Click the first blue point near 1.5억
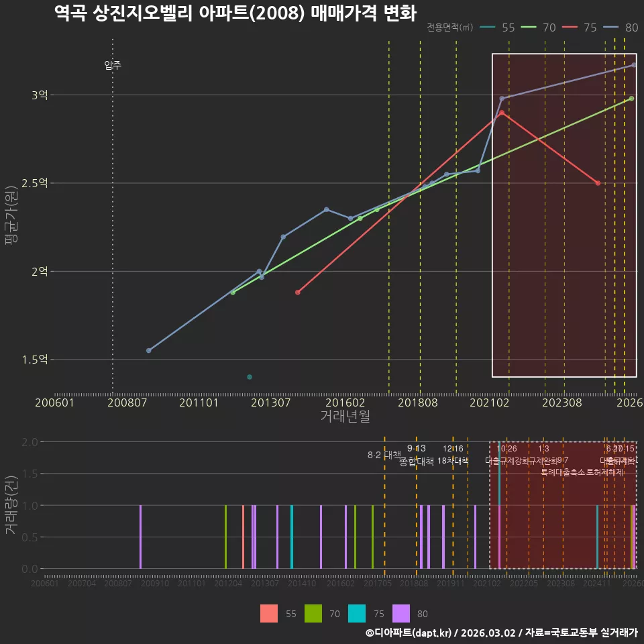This screenshot has height=644, width=644. tap(149, 350)
